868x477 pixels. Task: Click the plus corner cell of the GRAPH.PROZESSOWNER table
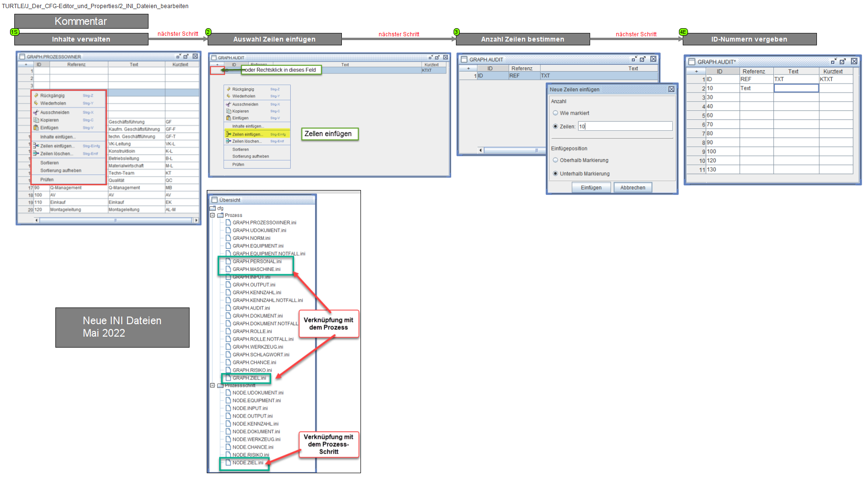click(x=26, y=64)
